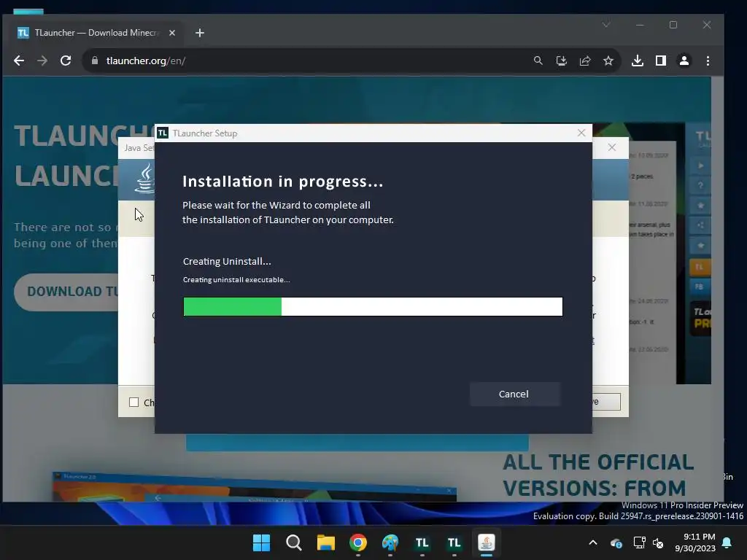Screen dimensions: 747x560
Task: Open OneDrive cloud tray icon
Action: [x=616, y=542]
